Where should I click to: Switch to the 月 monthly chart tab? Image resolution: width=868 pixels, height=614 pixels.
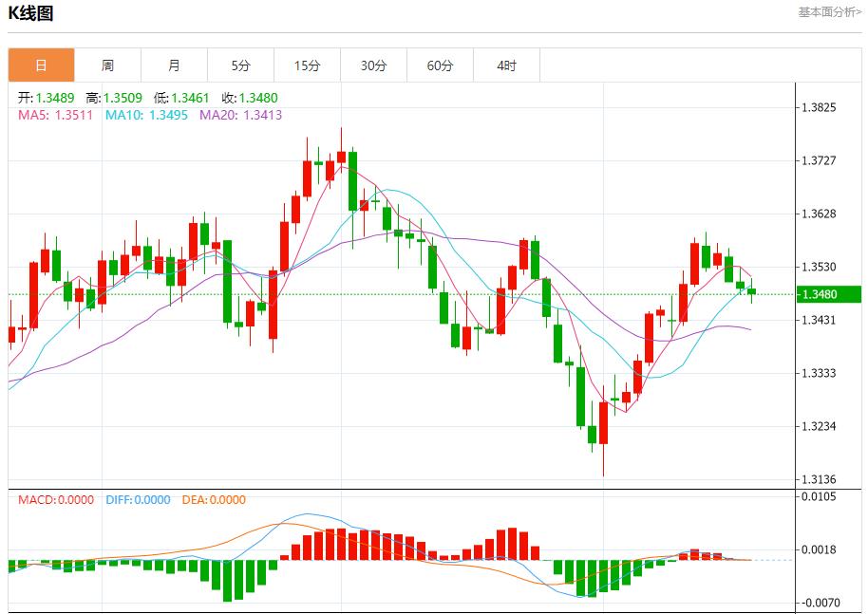pyautogui.click(x=174, y=65)
